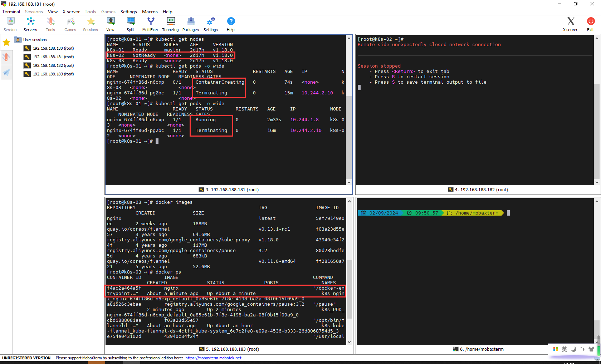Open the Servers toolbar icon
601x364 pixels.
30,24
